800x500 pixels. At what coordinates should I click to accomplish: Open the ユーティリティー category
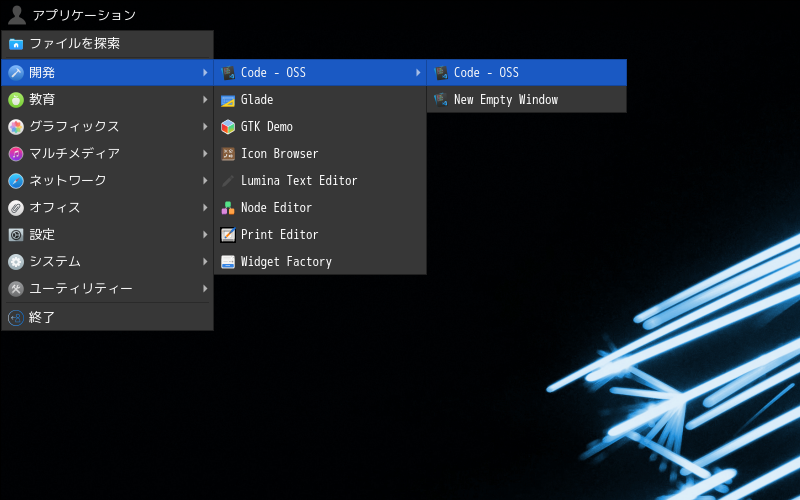click(107, 289)
